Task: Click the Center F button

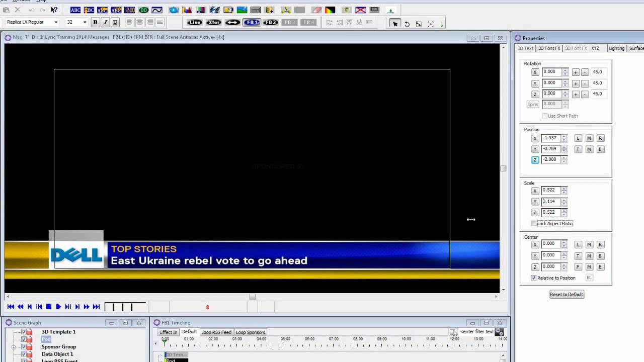Action: [x=578, y=267]
